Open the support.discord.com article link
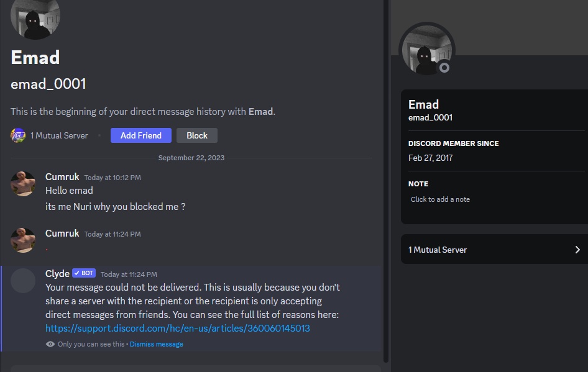This screenshot has width=588, height=372. coord(177,329)
